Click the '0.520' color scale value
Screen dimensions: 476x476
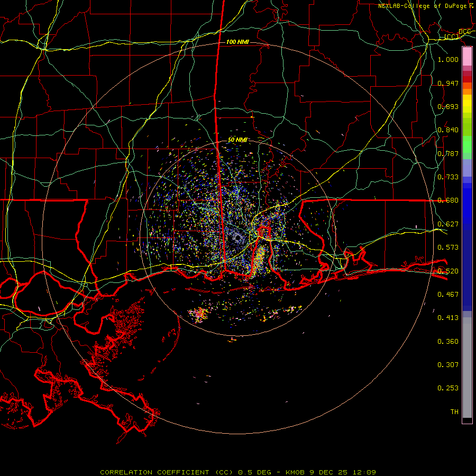448,271
